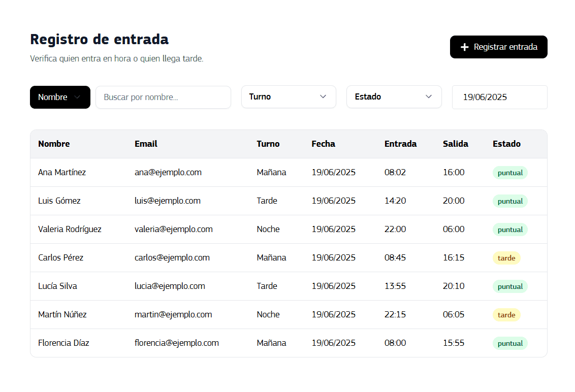Click the Email column header
Viewport: 575px width, 392px height.
(146, 144)
